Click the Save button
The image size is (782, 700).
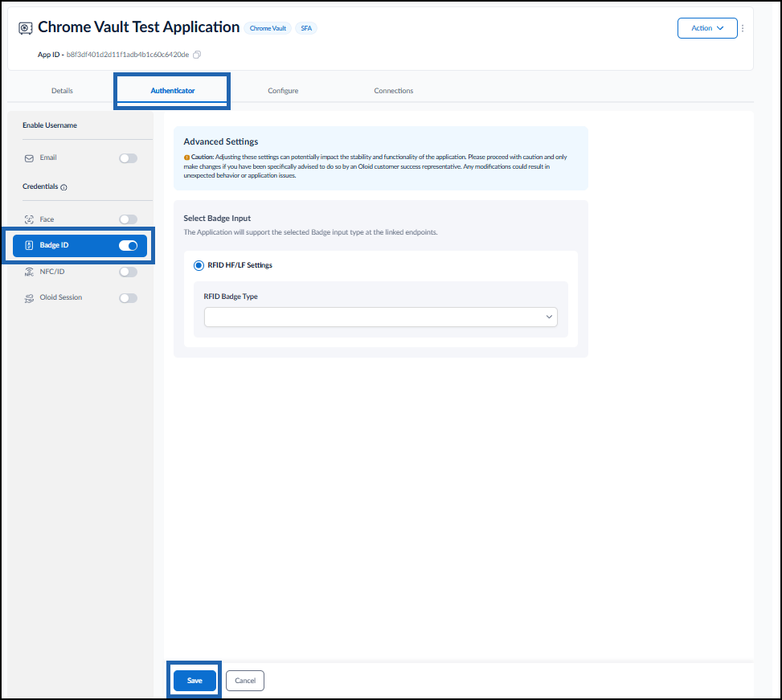194,681
